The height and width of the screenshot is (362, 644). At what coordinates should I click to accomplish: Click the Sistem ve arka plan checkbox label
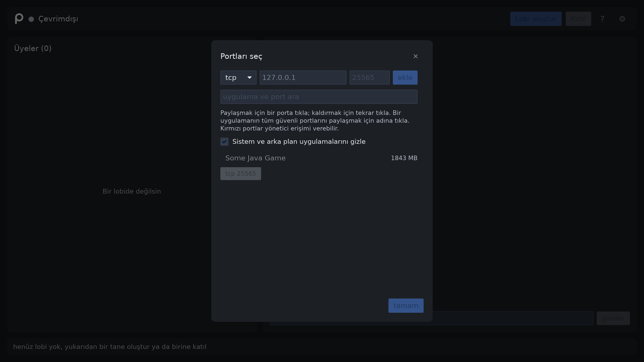299,142
